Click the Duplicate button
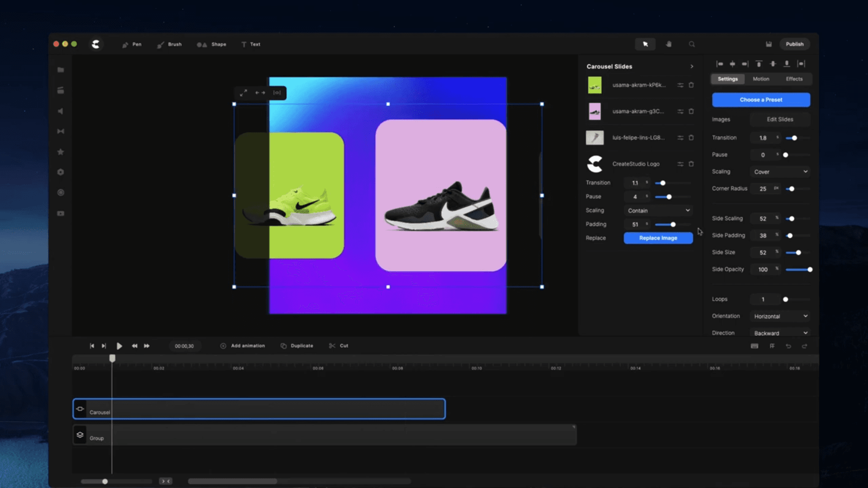868x488 pixels. click(297, 346)
